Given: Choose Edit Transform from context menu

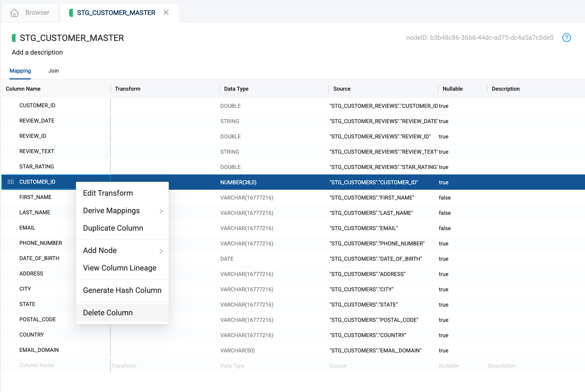Looking at the screenshot, I should (108, 193).
